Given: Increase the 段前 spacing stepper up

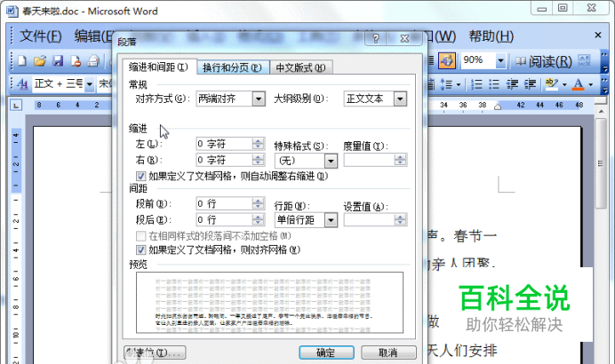Looking at the screenshot, I should tap(258, 201).
